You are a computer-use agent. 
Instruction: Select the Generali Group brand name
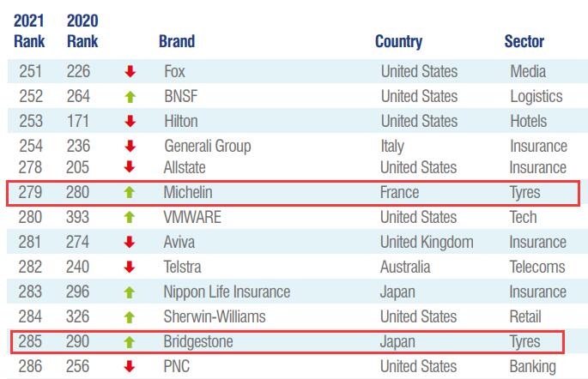tap(208, 147)
